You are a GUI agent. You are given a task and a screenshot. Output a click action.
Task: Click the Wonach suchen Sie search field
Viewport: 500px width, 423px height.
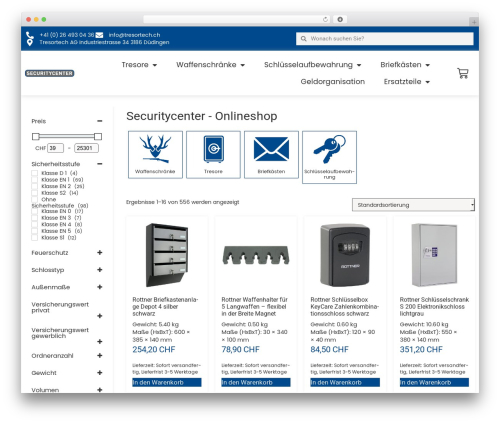(385, 39)
